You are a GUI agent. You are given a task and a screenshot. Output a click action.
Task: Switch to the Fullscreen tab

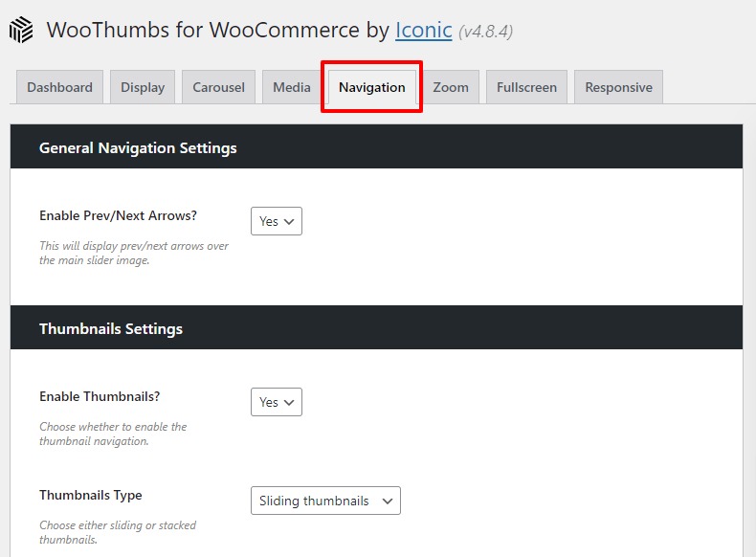pyautogui.click(x=526, y=87)
